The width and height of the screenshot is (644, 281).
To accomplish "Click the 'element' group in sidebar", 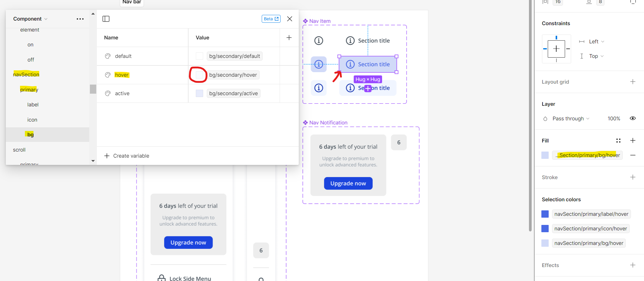I will coord(30,30).
